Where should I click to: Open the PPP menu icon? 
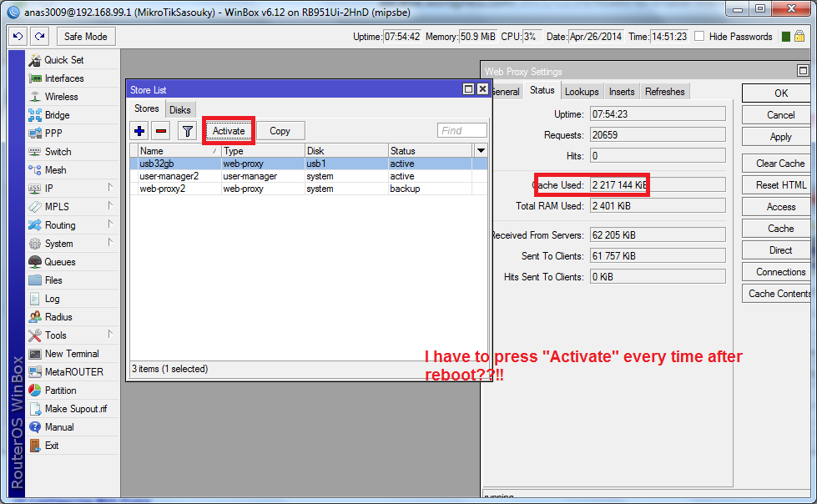click(35, 134)
